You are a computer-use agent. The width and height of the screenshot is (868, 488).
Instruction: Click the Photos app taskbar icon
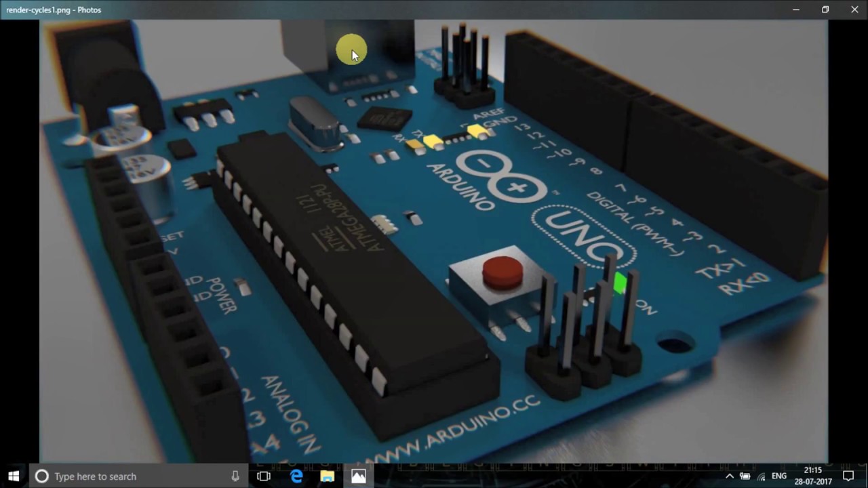point(359,476)
